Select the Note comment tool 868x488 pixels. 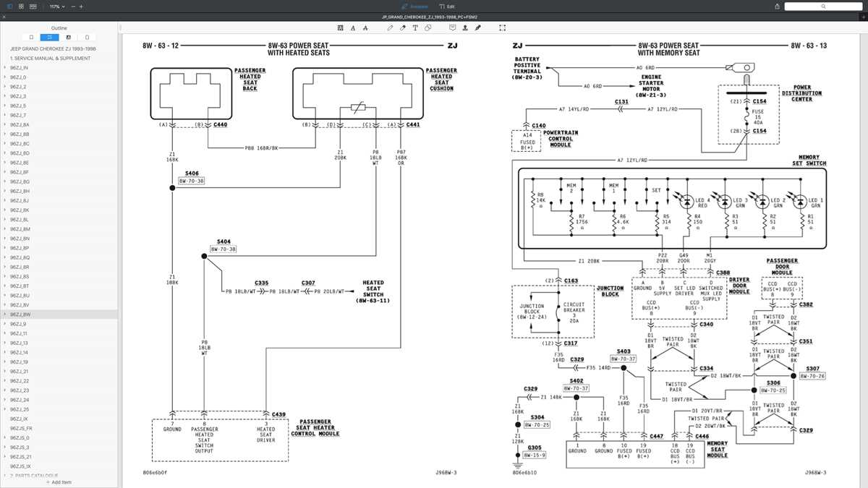pos(453,27)
